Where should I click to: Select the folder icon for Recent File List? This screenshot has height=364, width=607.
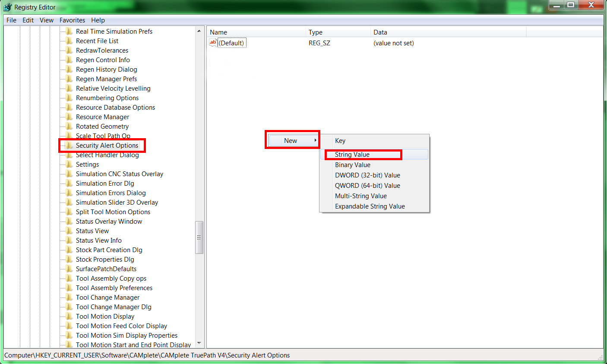tap(69, 41)
